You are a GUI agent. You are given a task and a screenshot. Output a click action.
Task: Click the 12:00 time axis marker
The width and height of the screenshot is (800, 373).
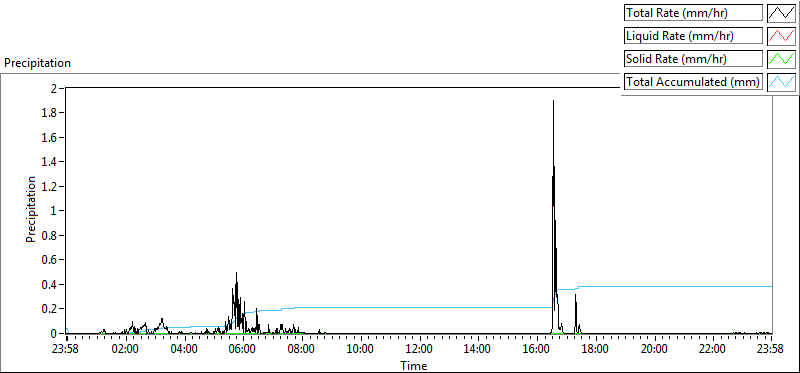419,350
